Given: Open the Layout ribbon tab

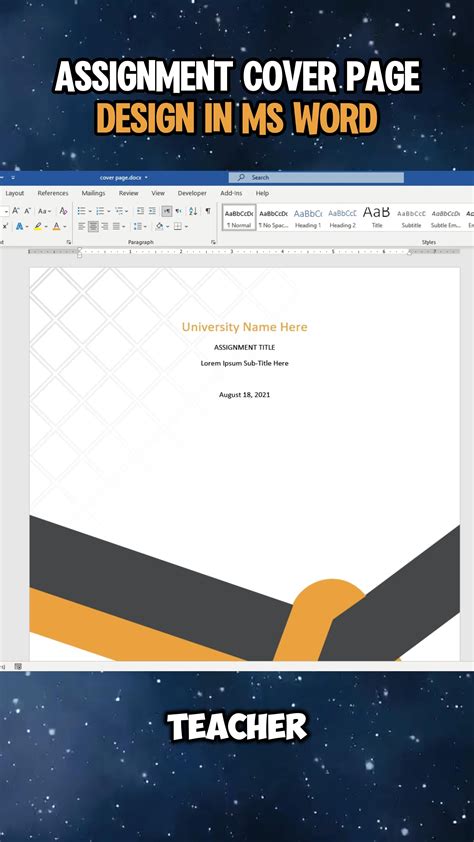Looking at the screenshot, I should [14, 193].
